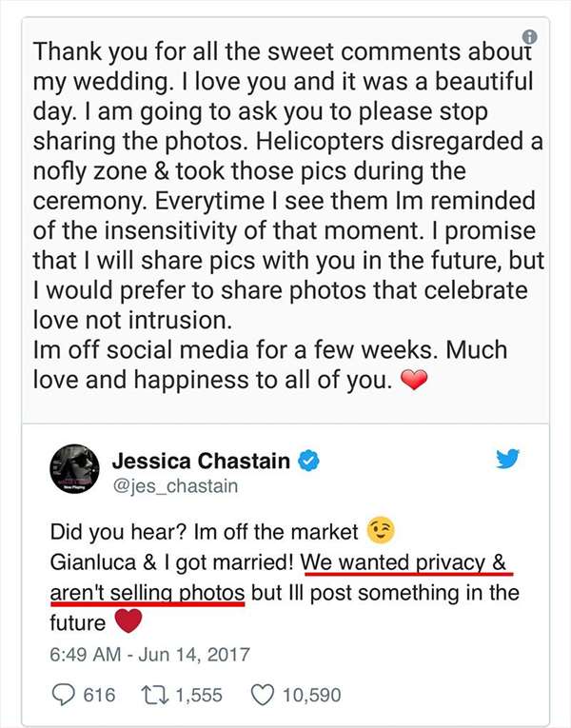Click the blue verified badge beside Jessica Chastain
Image resolution: width=571 pixels, height=728 pixels.
[x=308, y=461]
